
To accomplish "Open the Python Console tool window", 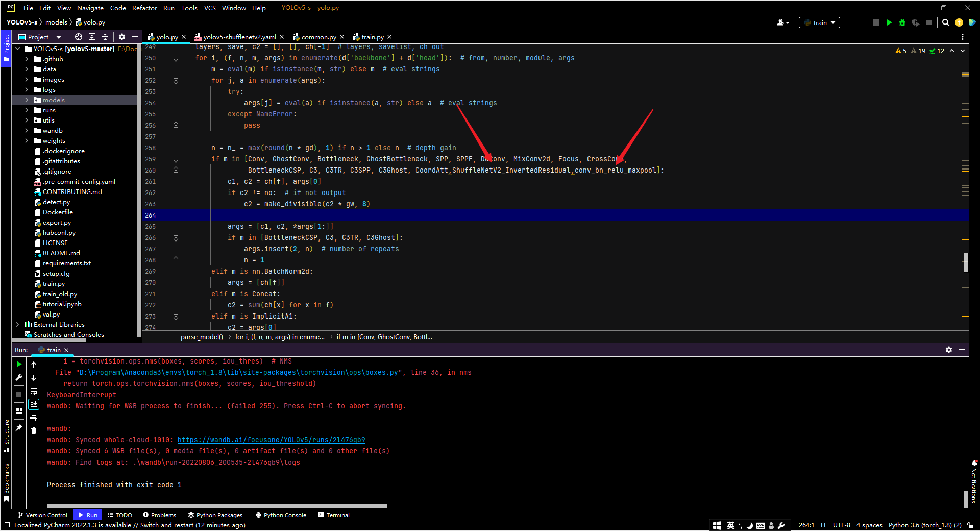I will (281, 515).
